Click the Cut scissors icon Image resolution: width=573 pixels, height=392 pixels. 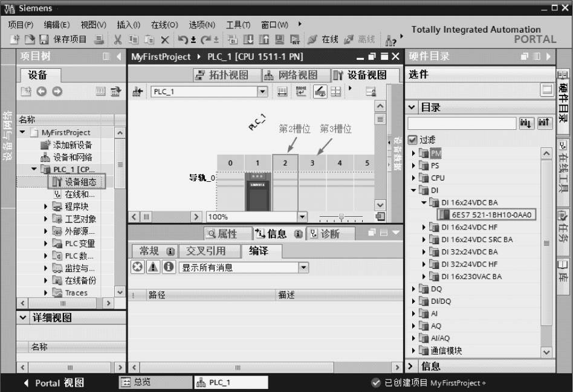118,39
